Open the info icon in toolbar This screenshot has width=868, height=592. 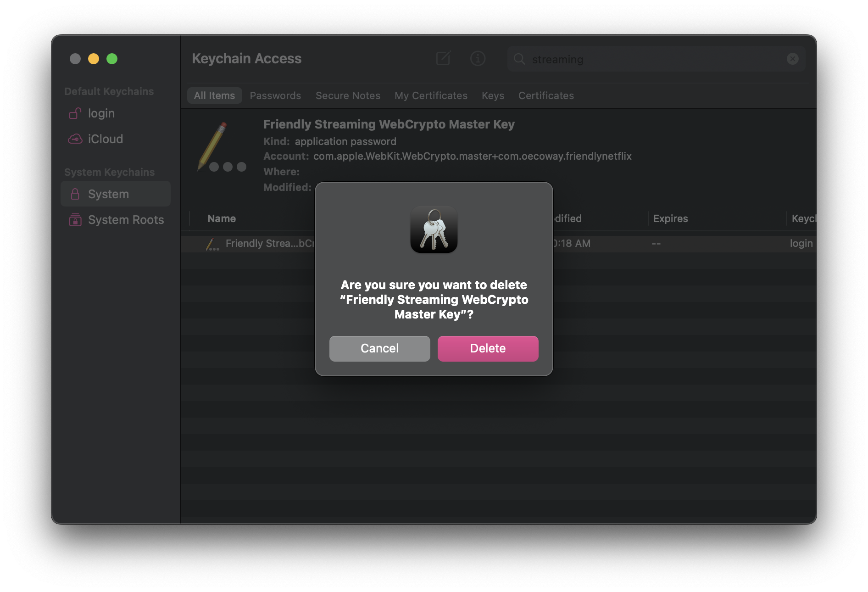478,58
